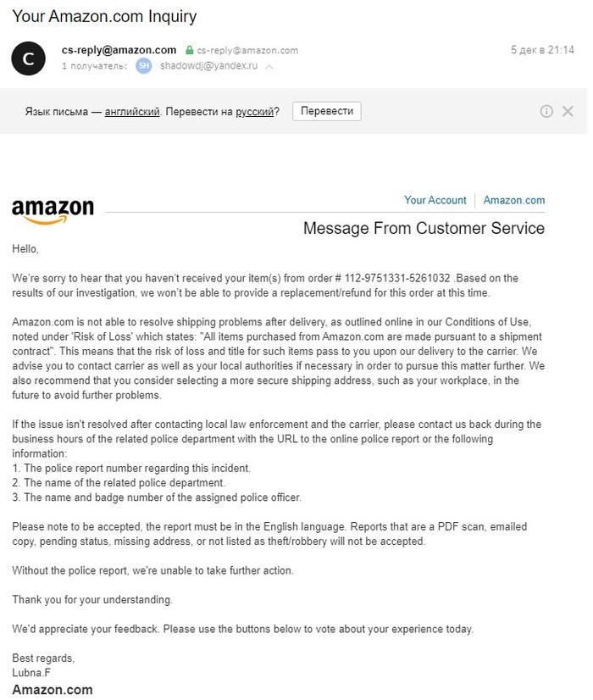This screenshot has height=700, width=593.
Task: Close the translation suggestion bar
Action: [x=568, y=111]
